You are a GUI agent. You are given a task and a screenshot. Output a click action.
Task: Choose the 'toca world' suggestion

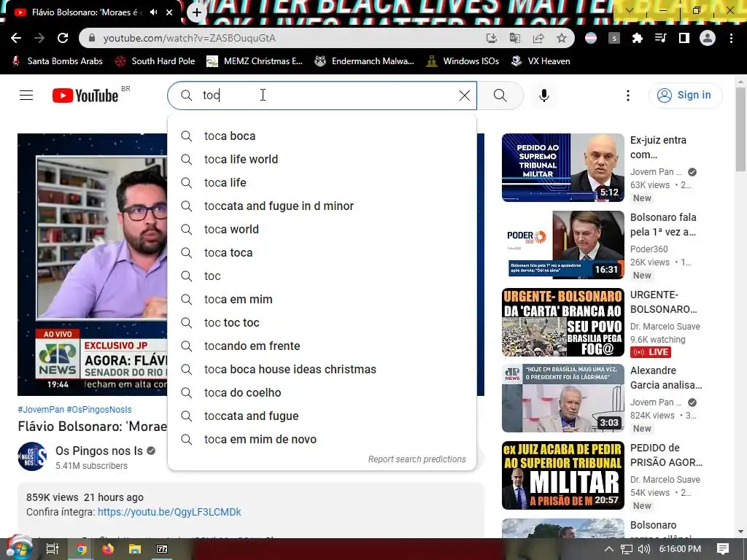pyautogui.click(x=322, y=229)
